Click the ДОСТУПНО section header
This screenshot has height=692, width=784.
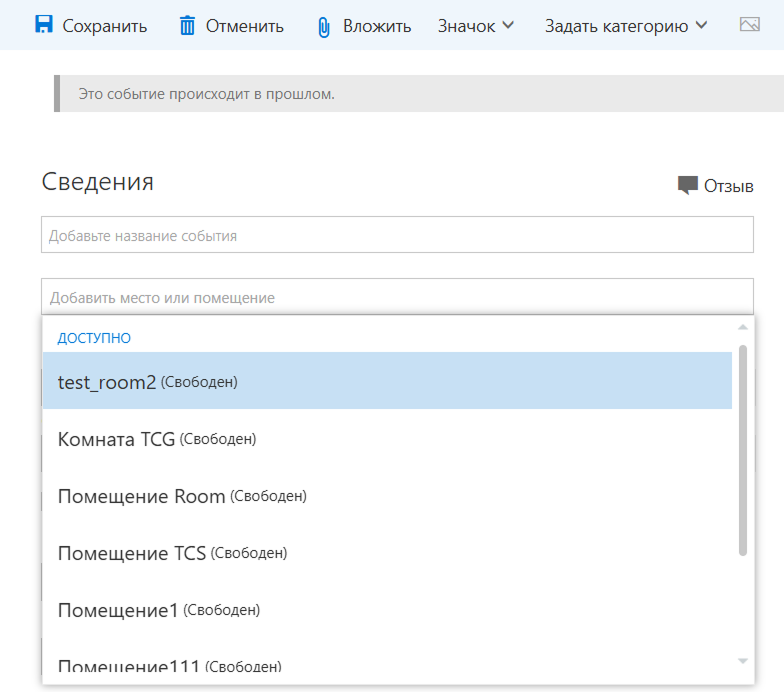point(94,338)
